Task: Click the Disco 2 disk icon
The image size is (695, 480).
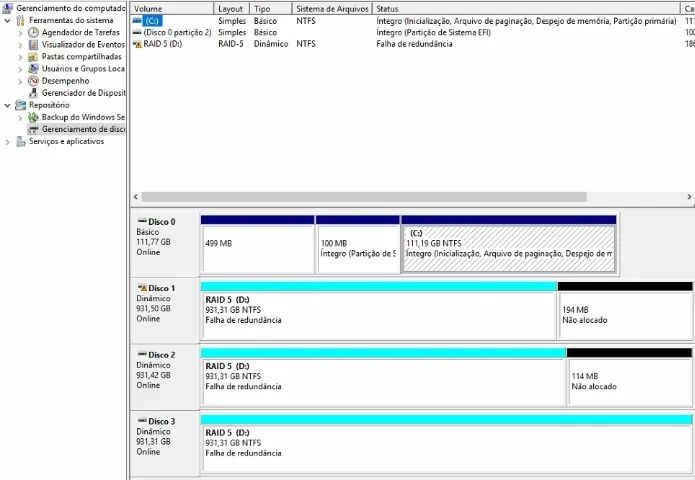Action: 142,354
